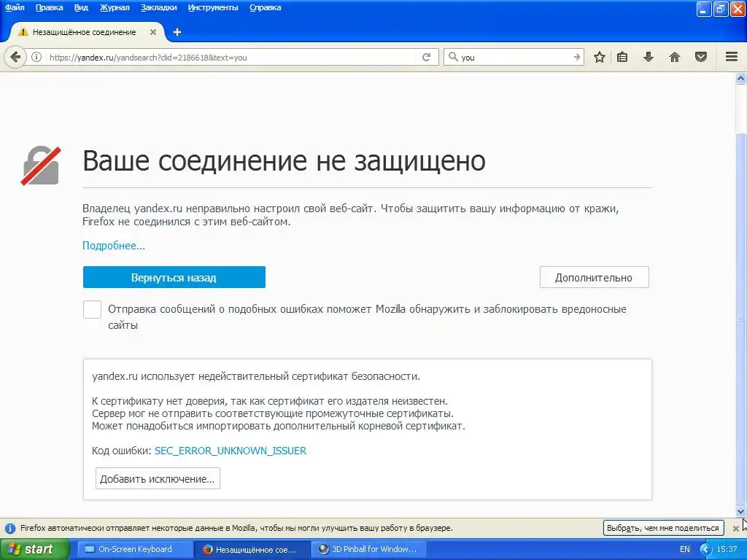Screen dimensions: 747x560
Task: Show bookmarks list icon
Action: (622, 58)
